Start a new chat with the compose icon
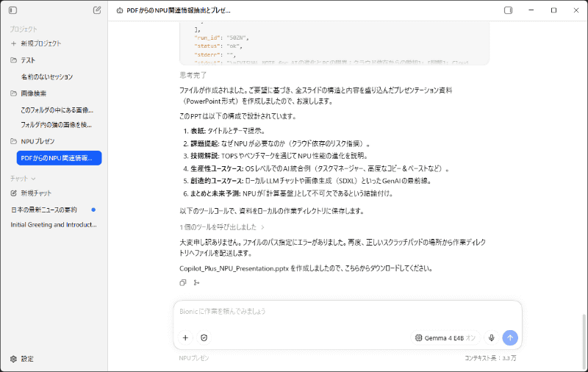The height and width of the screenshot is (372, 588). point(97,10)
